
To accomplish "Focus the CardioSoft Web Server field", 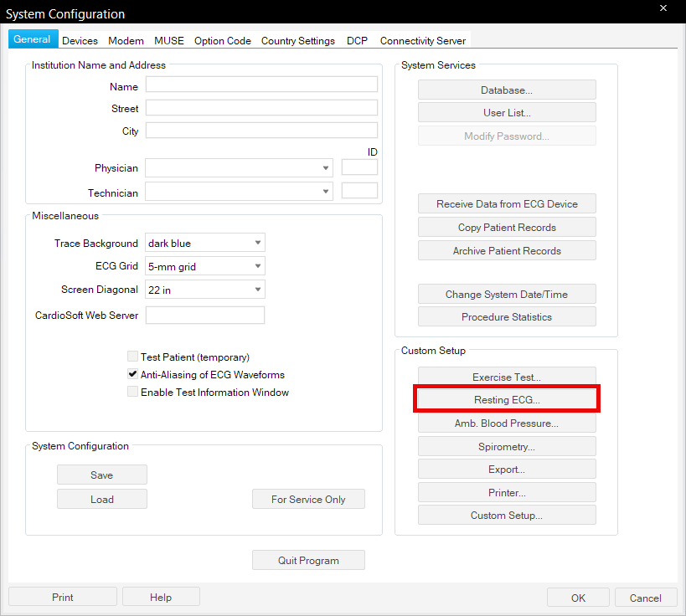I will click(205, 316).
